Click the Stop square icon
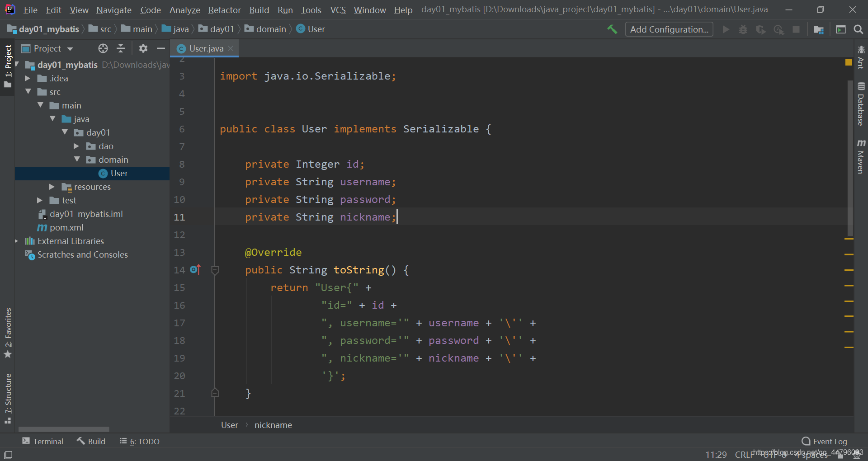 (796, 29)
